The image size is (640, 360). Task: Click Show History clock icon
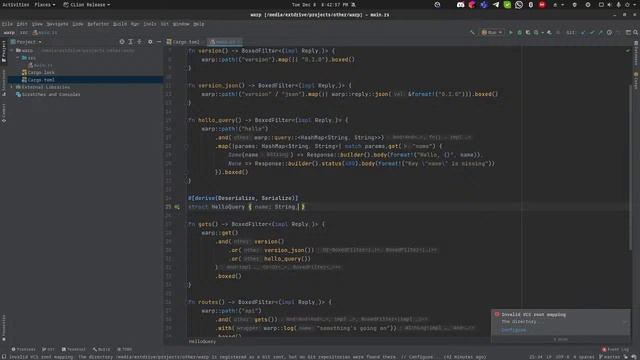pyautogui.click(x=609, y=32)
